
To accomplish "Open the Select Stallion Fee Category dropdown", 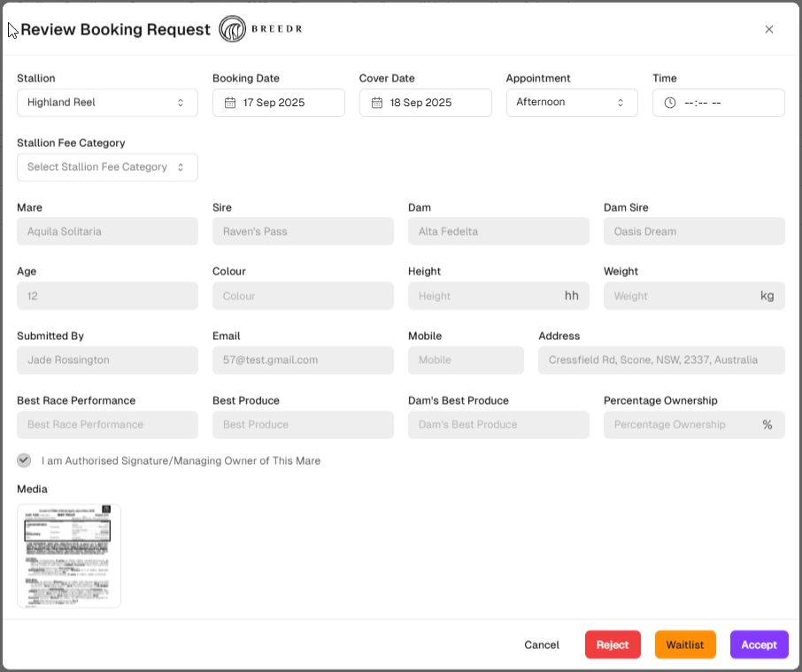I will [107, 167].
